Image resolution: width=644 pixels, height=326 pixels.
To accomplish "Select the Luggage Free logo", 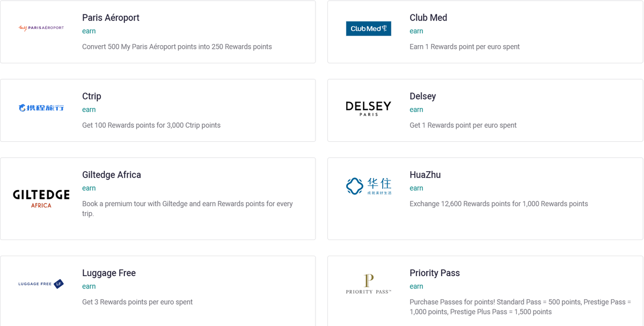I will (x=41, y=284).
